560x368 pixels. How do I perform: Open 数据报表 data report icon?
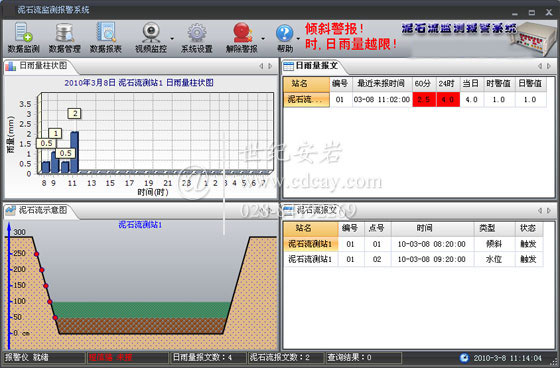(106, 38)
